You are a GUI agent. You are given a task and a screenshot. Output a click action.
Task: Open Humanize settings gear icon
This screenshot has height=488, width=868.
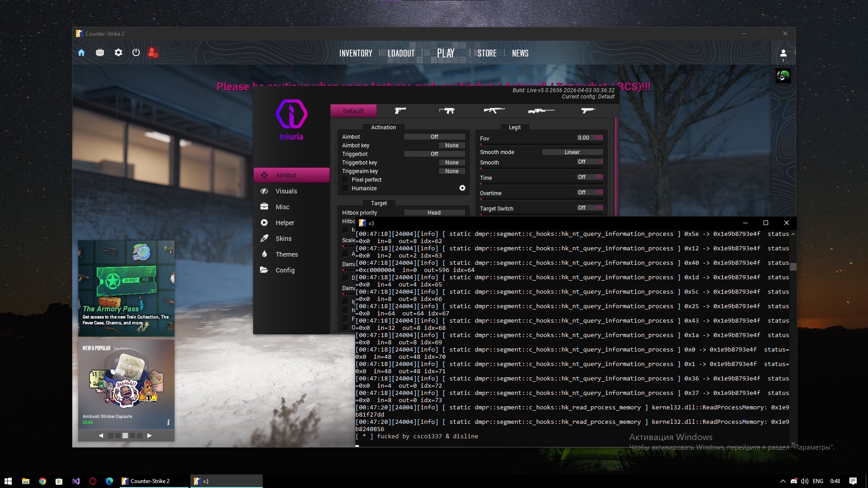click(x=462, y=188)
